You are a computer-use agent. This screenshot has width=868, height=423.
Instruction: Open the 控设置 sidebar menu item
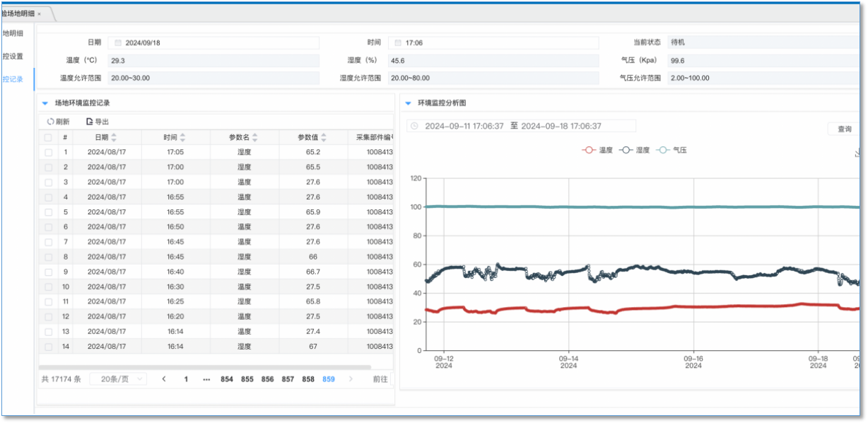click(13, 56)
